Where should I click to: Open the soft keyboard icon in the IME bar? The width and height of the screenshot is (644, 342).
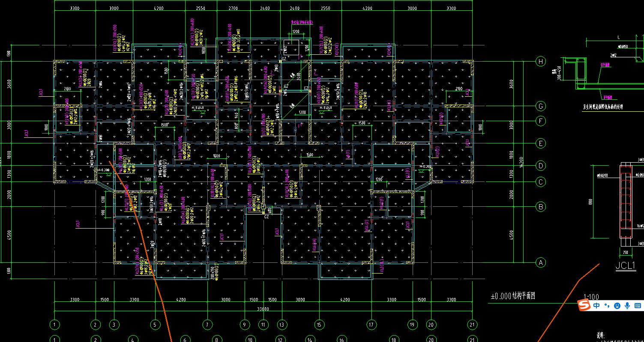pos(638,306)
